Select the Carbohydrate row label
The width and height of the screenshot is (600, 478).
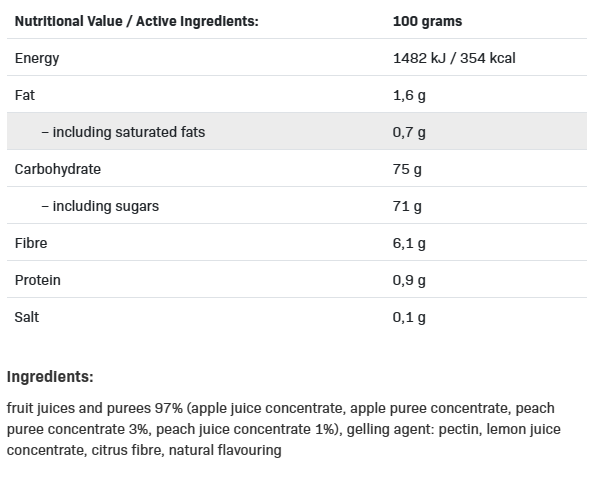coord(58,169)
